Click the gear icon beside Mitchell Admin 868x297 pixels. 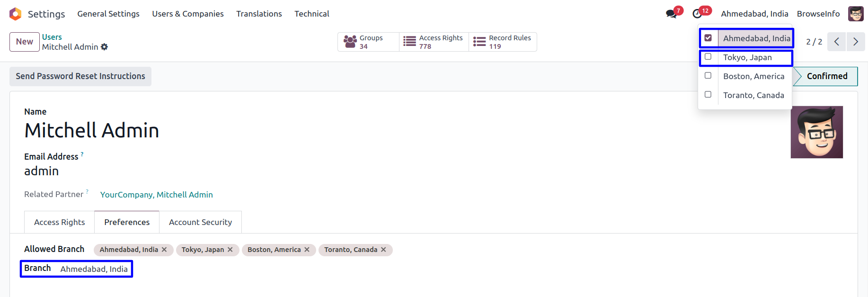click(x=105, y=47)
